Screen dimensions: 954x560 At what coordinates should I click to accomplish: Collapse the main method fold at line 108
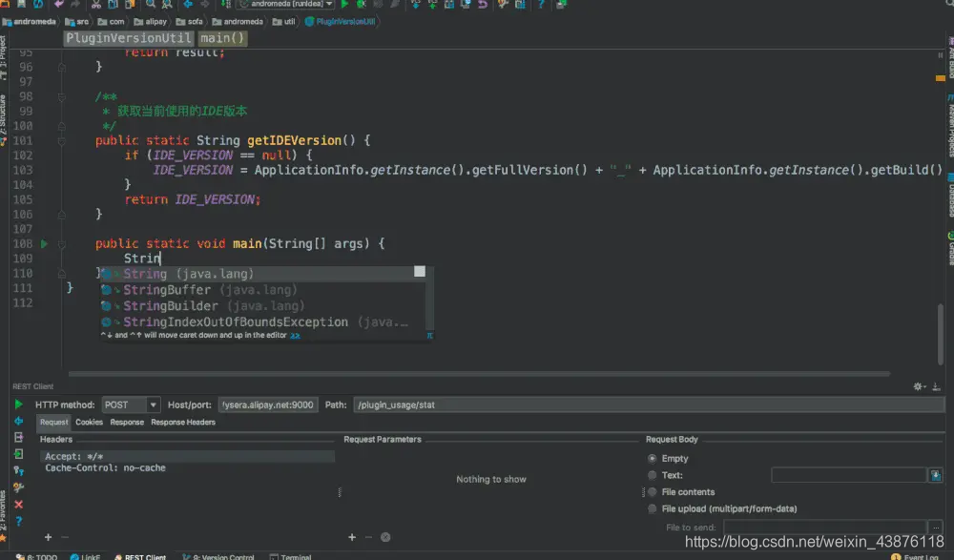(x=61, y=244)
